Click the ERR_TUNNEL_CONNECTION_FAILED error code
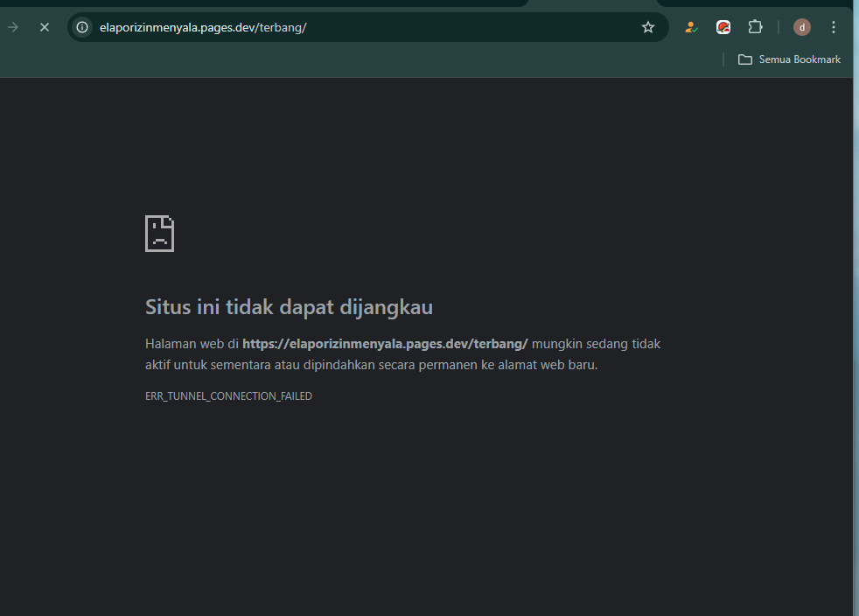Viewport: 859px width, 616px height. [228, 395]
